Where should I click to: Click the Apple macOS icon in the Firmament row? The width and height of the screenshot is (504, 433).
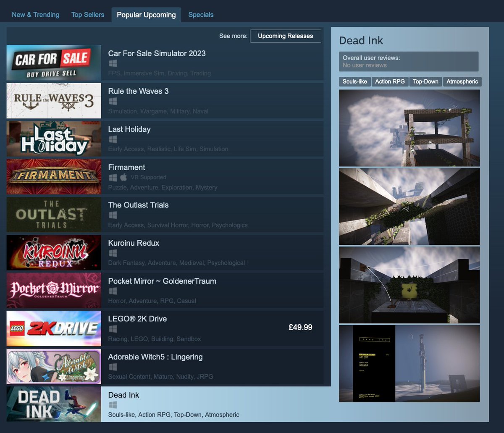pos(123,177)
